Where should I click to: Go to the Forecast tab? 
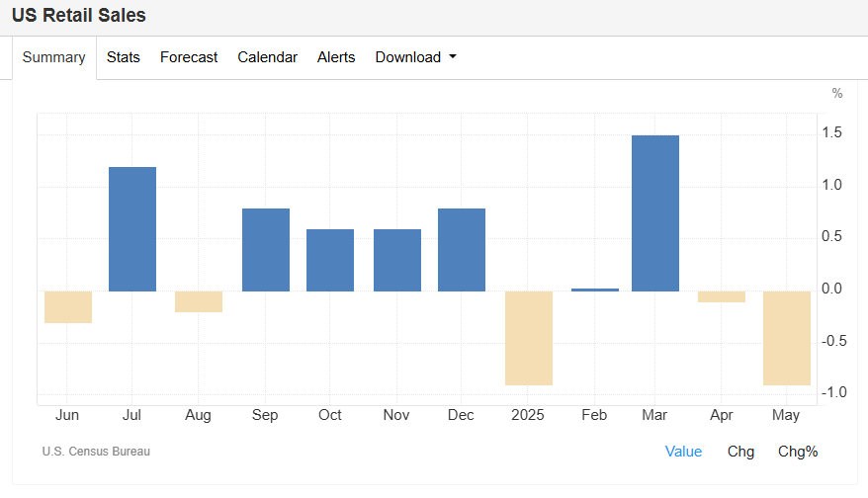coord(189,57)
